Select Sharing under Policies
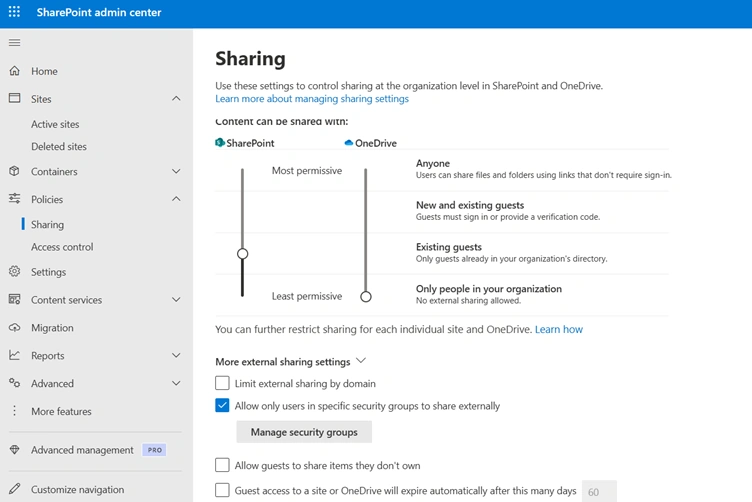The height and width of the screenshot is (502, 752). click(x=47, y=224)
